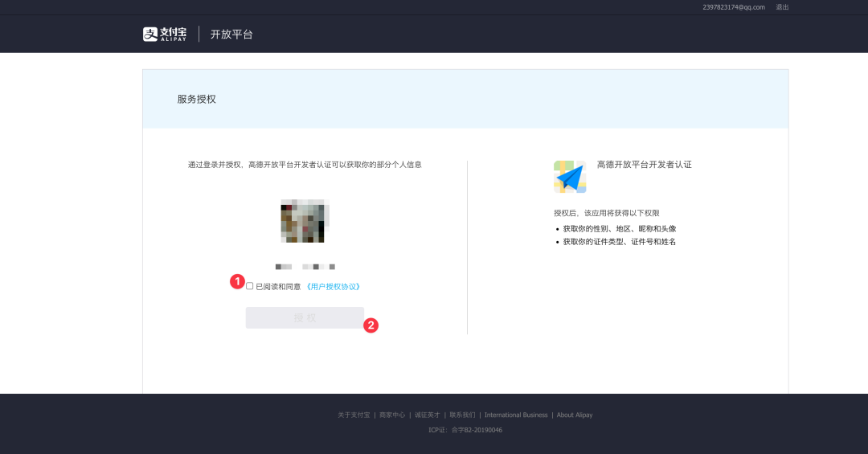Click the pixelated user avatar thumbnail
Image resolution: width=868 pixels, height=454 pixels.
click(x=305, y=221)
